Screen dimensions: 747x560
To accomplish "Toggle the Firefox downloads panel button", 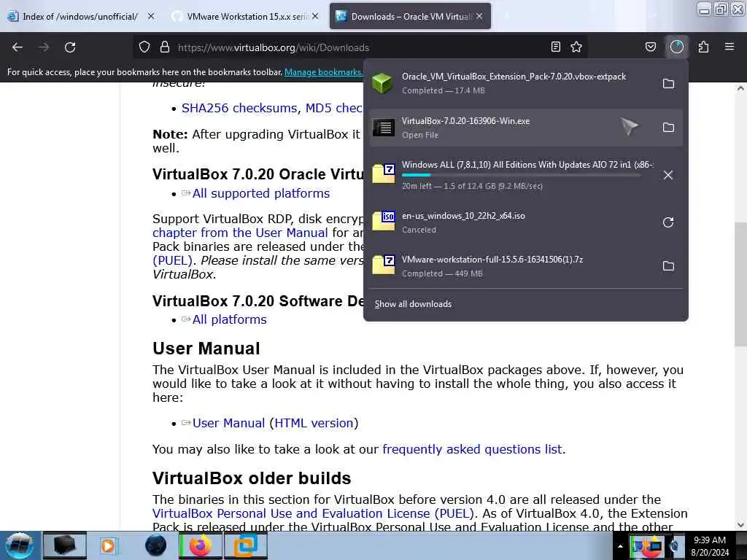I will [677, 47].
